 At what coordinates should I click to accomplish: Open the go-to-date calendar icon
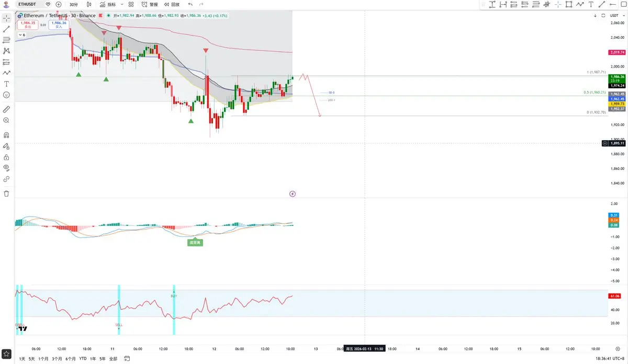(127, 359)
